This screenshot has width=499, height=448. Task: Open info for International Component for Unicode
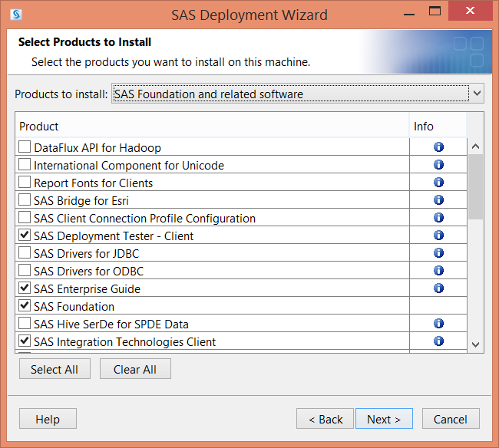(438, 165)
